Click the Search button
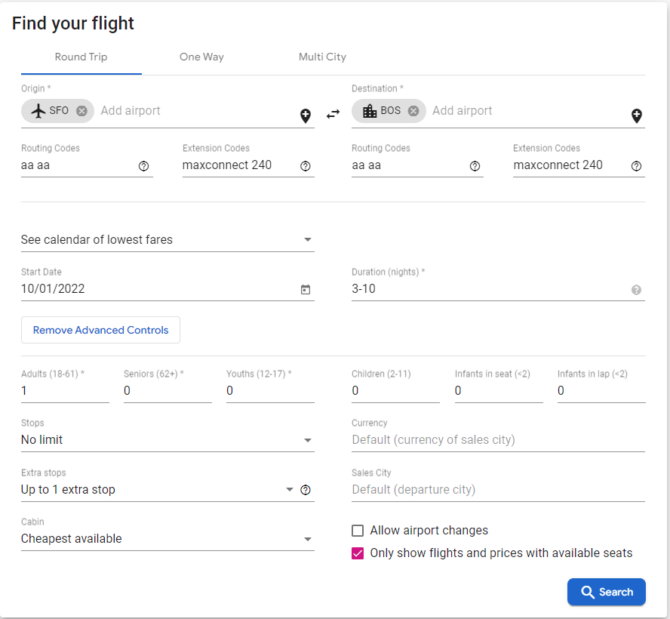The height and width of the screenshot is (619, 670). (606, 592)
